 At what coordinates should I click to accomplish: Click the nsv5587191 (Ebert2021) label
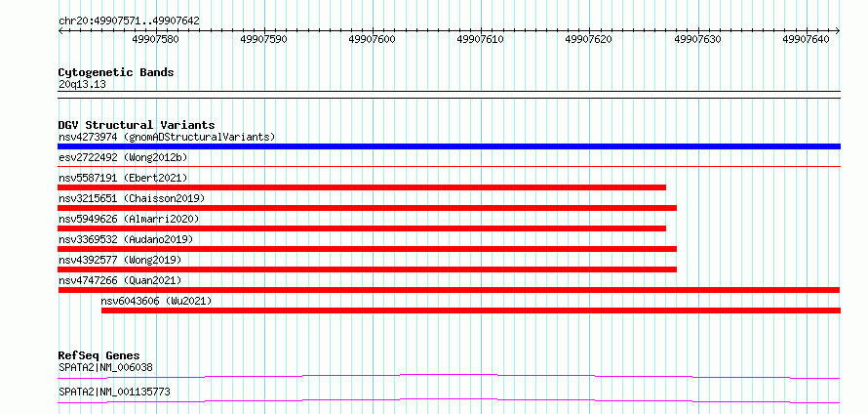[123, 178]
